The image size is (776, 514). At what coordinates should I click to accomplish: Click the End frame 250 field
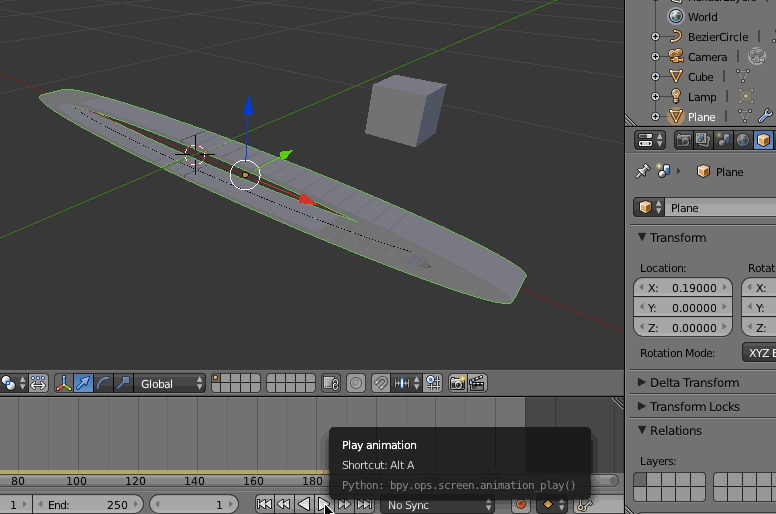(89, 505)
